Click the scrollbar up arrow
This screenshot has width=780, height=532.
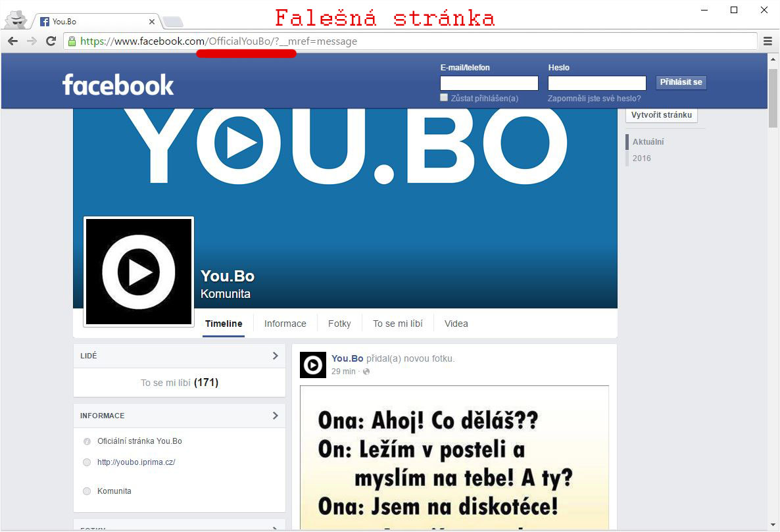(x=773, y=60)
